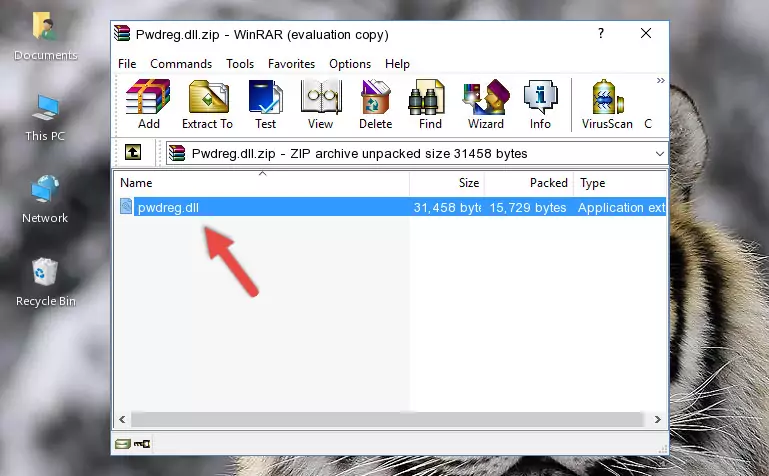Image resolution: width=769 pixels, height=476 pixels.
Task: Click the 15,729 bytes packed cell
Action: 528,208
